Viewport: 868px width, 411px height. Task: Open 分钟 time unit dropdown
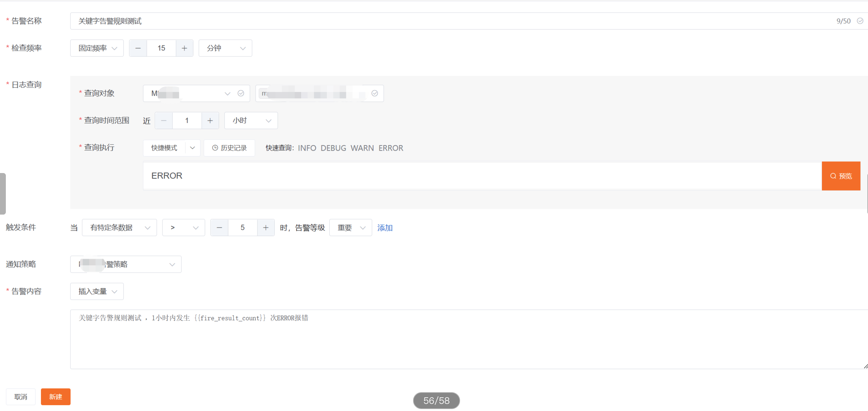pyautogui.click(x=225, y=48)
